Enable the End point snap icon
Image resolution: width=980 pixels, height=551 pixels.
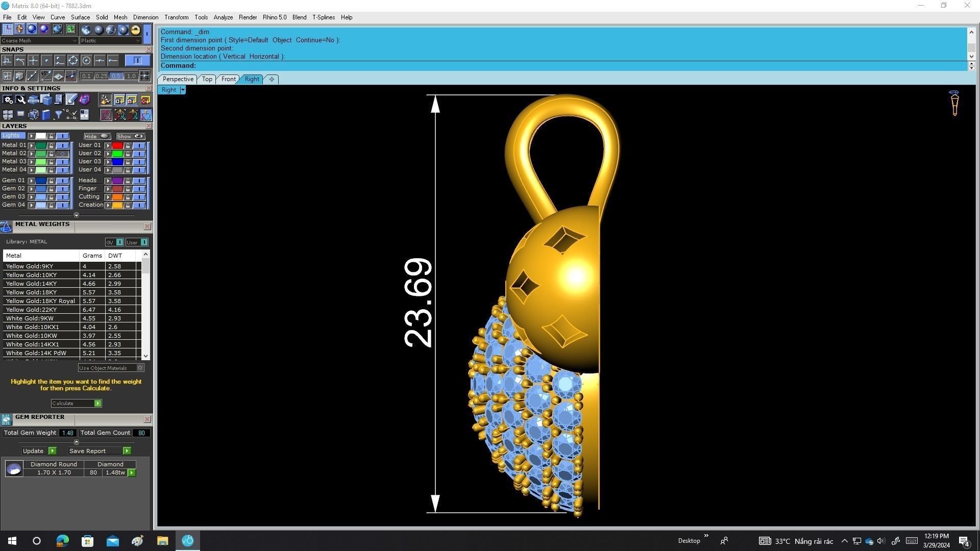113,60
